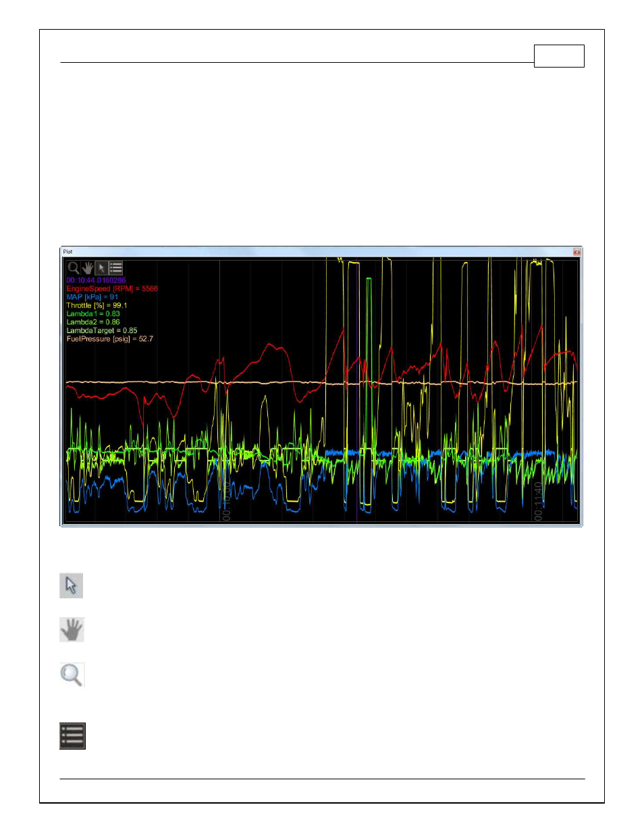Open the channel list tool in Plot toolbar
The width and height of the screenshot is (644, 834).
115,267
